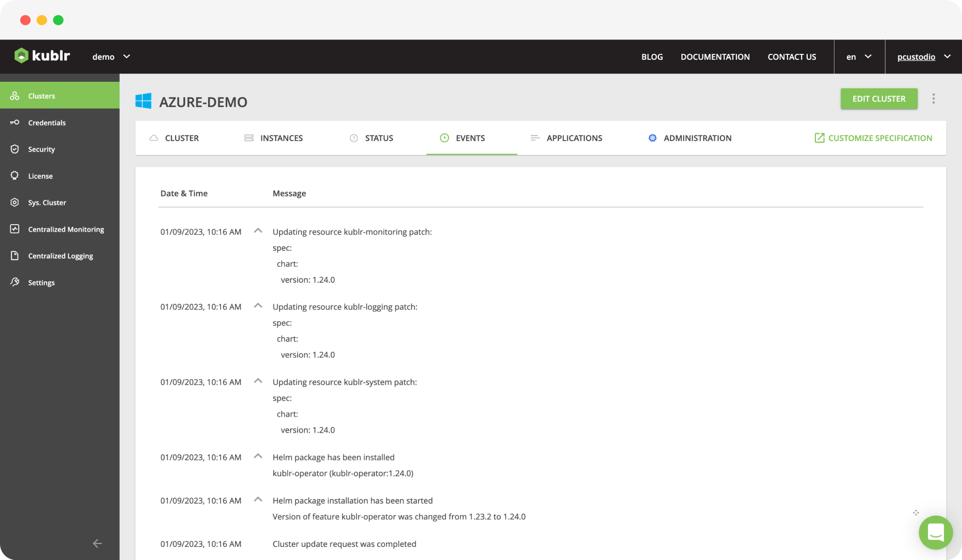
Task: Collapse the Helm installation started event
Action: coord(258,500)
